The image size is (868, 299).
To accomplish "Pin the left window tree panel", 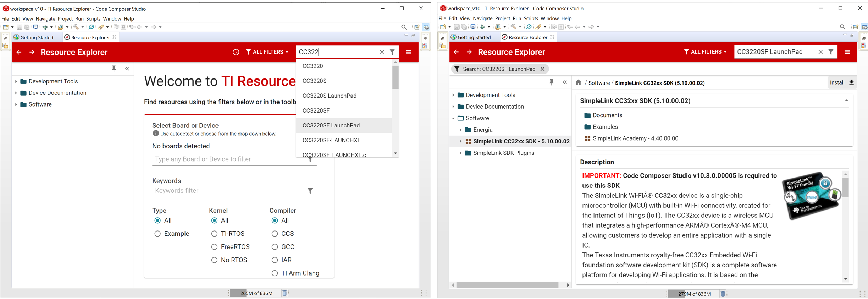I will pos(114,69).
